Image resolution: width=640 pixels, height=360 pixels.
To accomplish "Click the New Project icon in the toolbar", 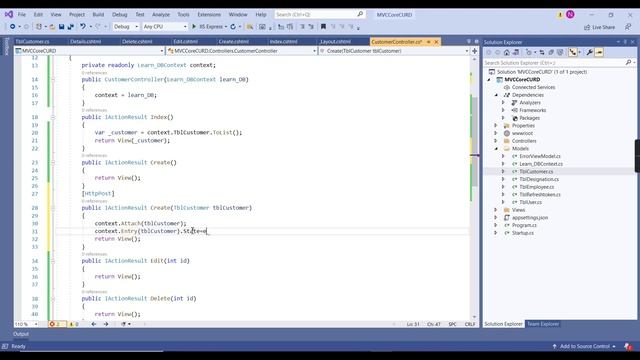I will pyautogui.click(x=39, y=27).
